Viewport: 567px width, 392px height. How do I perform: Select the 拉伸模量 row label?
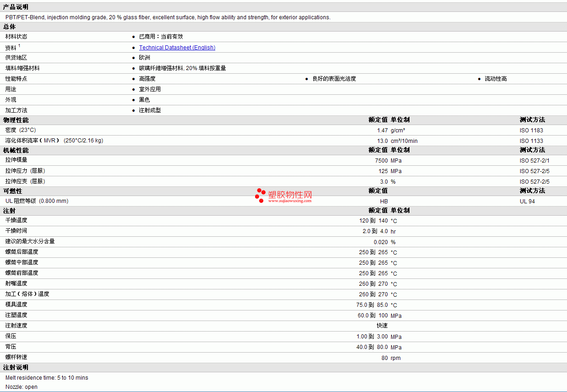(x=16, y=160)
